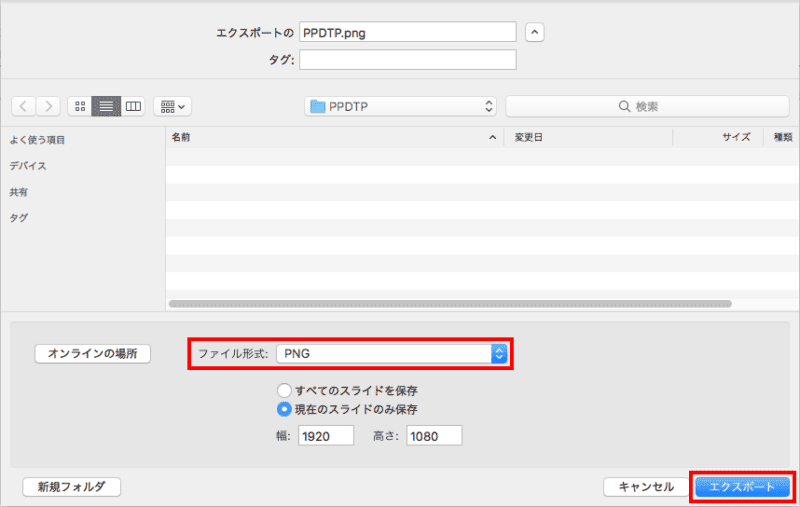Click the width field showing 1920
This screenshot has width=800, height=507.
[326, 436]
